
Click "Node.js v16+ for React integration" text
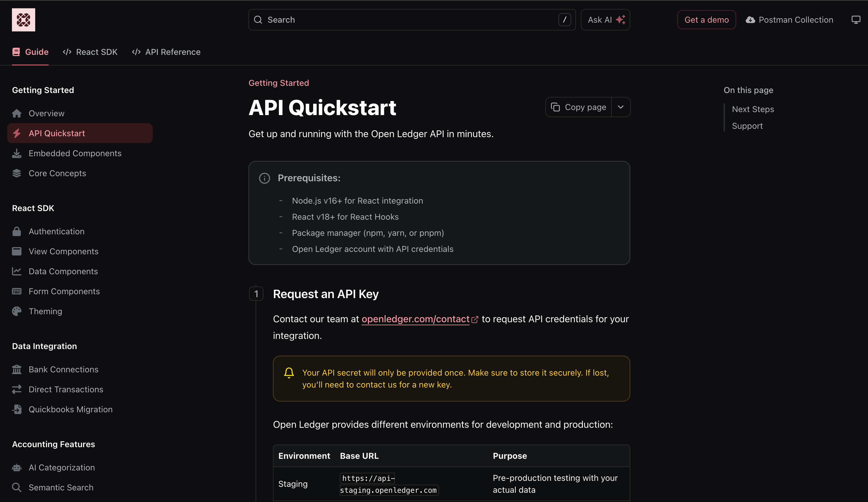pyautogui.click(x=358, y=201)
